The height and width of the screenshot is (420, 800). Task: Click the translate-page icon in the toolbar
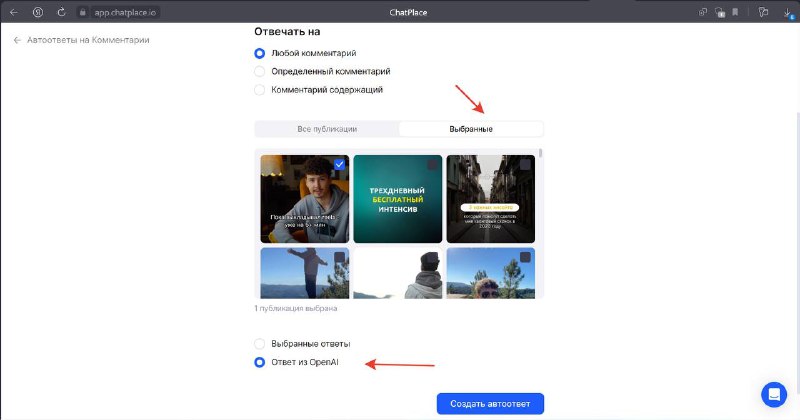703,12
